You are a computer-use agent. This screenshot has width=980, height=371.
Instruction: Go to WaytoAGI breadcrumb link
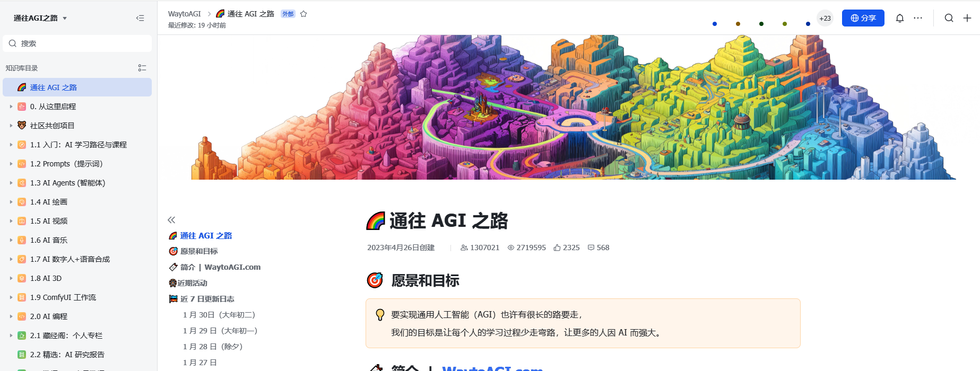point(185,14)
